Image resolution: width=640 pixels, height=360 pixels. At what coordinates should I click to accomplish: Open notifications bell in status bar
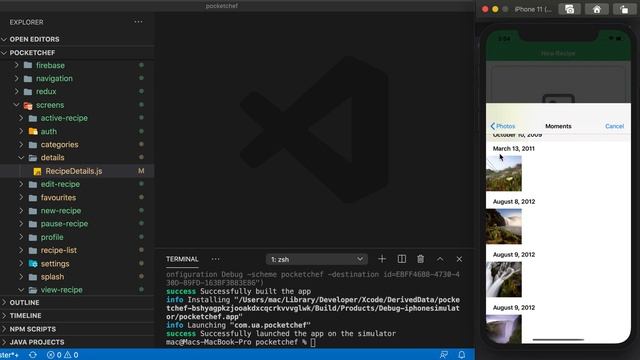tap(462, 355)
